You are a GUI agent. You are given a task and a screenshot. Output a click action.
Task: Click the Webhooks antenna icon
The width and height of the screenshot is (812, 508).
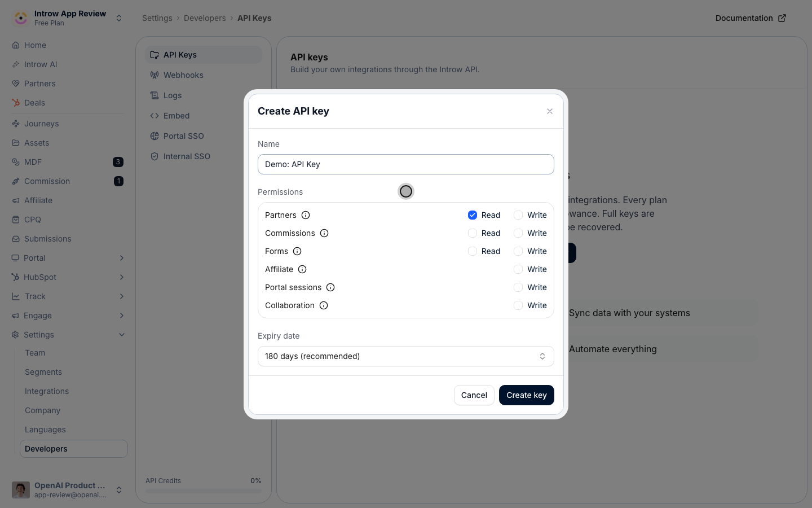tap(155, 75)
